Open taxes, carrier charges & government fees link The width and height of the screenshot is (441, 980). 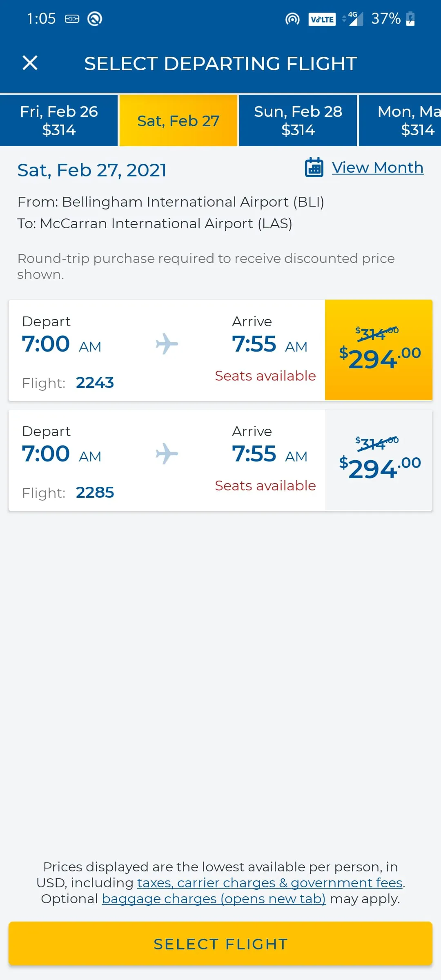(x=270, y=883)
